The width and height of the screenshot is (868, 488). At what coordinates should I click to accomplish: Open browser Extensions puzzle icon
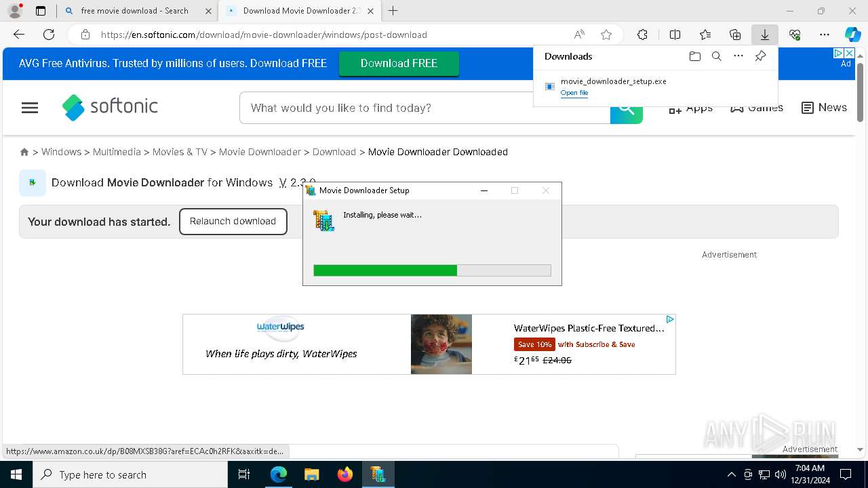click(x=642, y=35)
